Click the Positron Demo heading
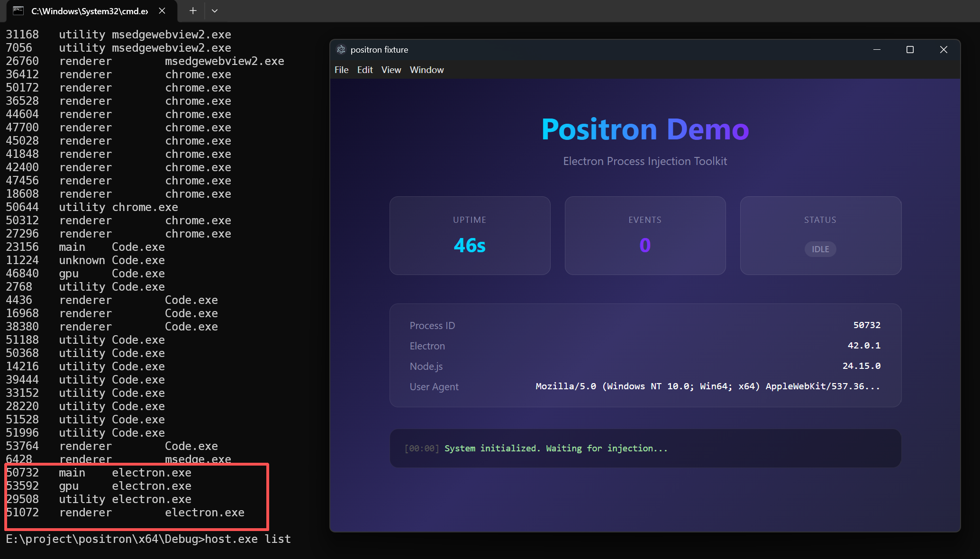Image resolution: width=980 pixels, height=559 pixels. (645, 129)
